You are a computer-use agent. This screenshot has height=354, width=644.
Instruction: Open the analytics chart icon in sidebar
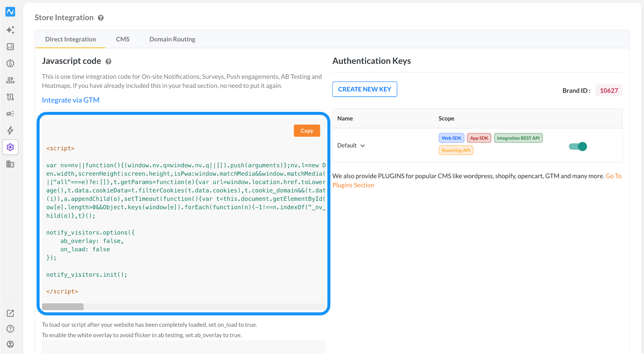(10, 47)
